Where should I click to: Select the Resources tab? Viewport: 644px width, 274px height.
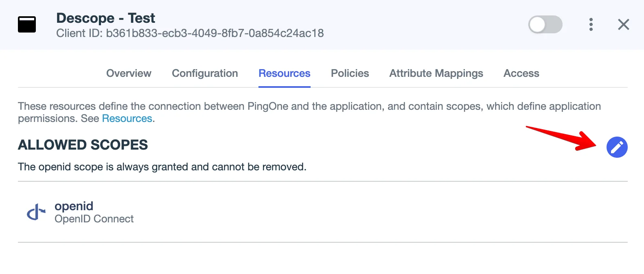tap(285, 73)
